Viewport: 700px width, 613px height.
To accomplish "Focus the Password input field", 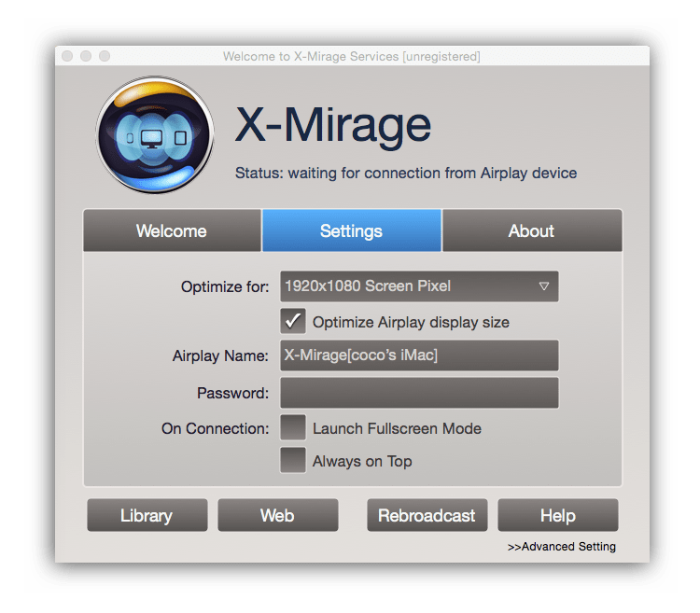I will click(x=419, y=393).
